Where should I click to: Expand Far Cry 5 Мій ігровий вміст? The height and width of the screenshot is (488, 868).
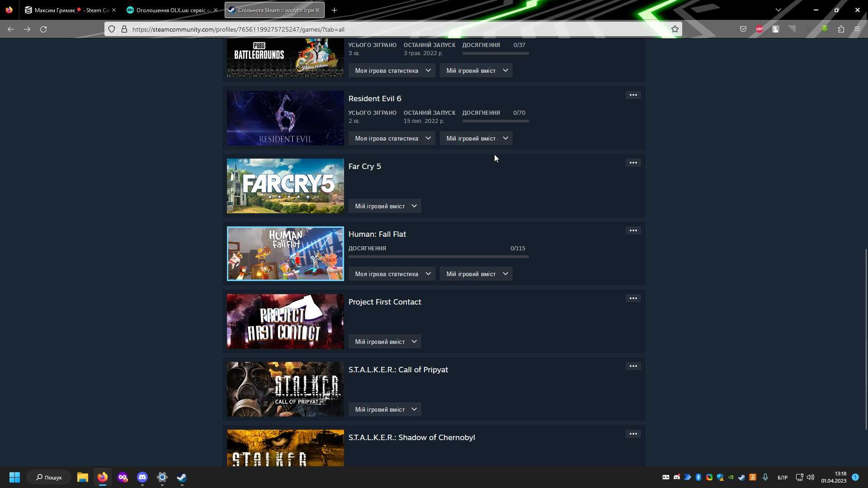click(x=385, y=206)
